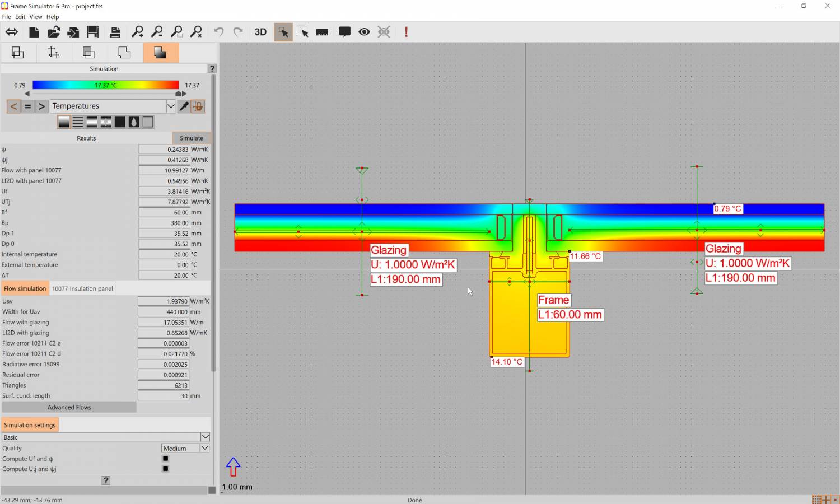
Task: Click the Zoom in magnifier icon
Action: click(x=137, y=32)
